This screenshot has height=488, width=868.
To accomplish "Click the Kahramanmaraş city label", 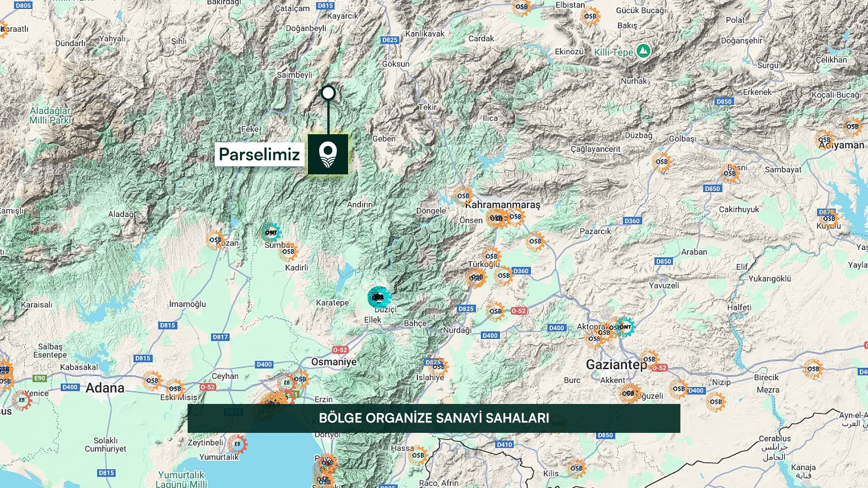I will pos(503,205).
